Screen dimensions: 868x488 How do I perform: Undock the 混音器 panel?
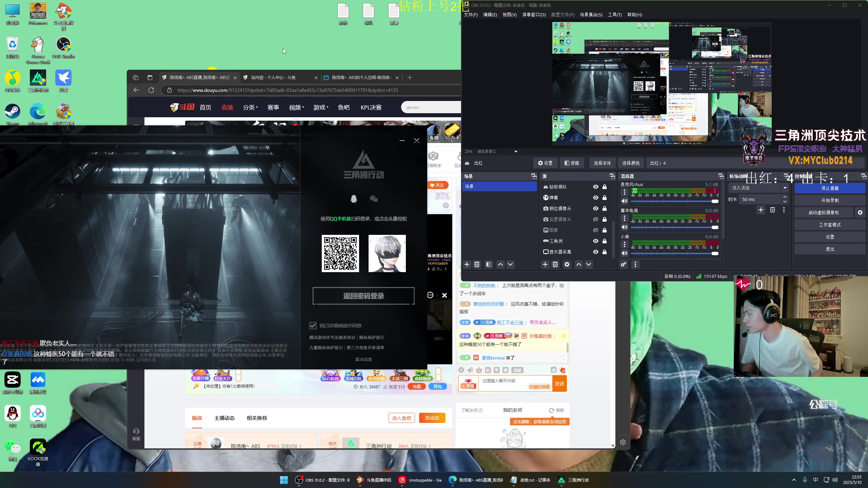721,176
